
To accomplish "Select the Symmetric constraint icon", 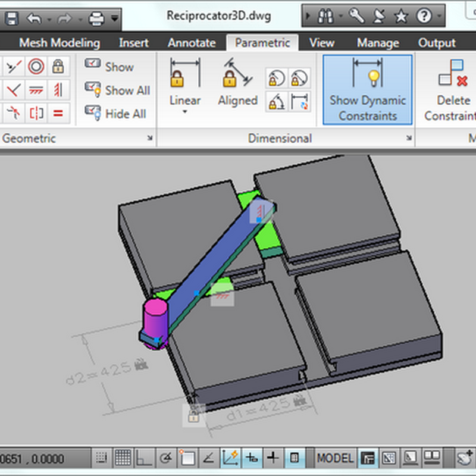I will pyautogui.click(x=35, y=112).
